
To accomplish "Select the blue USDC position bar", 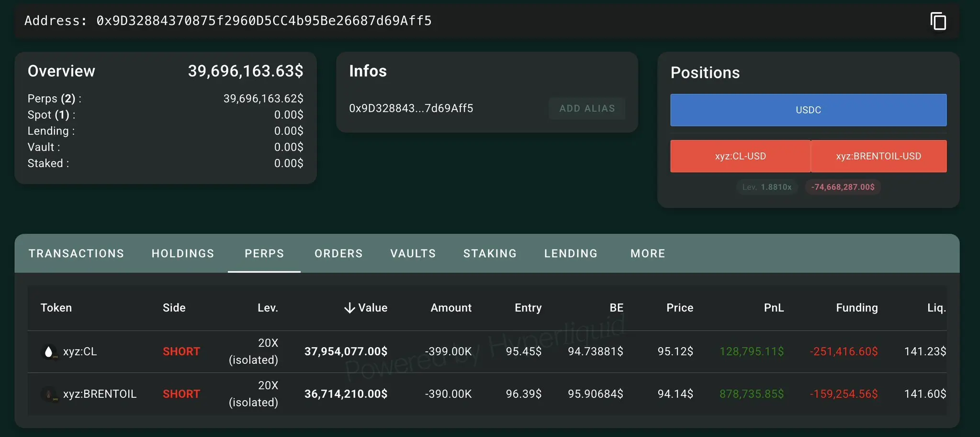I will 808,110.
